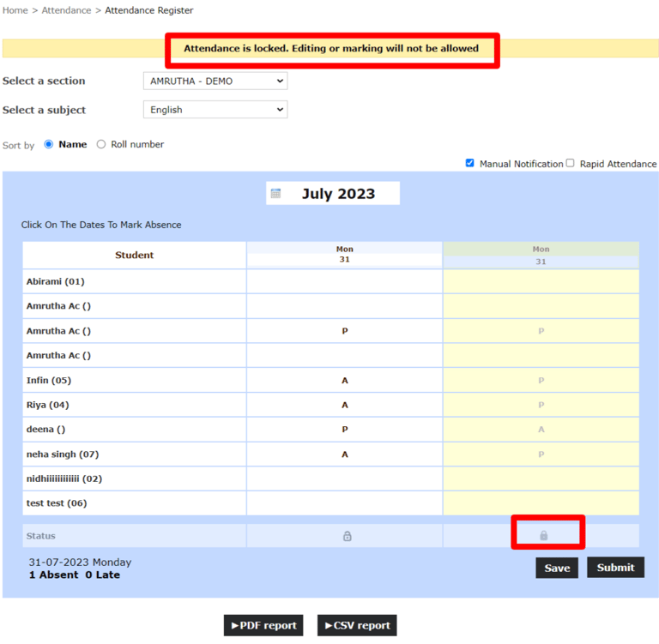The width and height of the screenshot is (659, 644).
Task: Go to the Home breadcrumb link
Action: 15,10
